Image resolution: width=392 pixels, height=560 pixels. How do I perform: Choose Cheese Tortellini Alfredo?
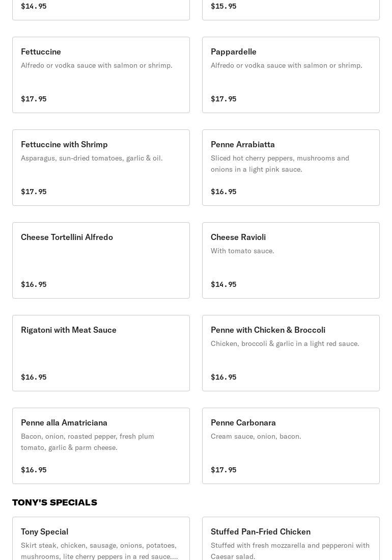click(x=101, y=260)
